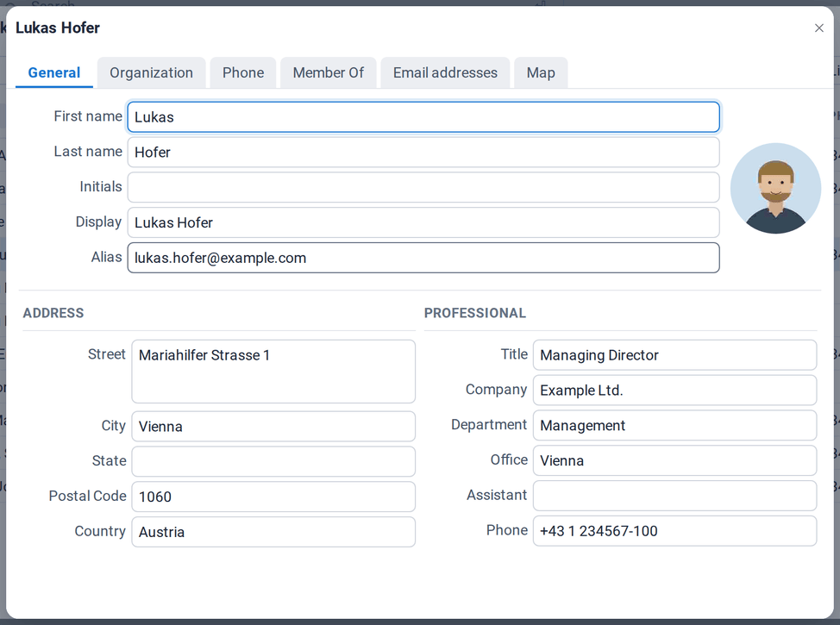
Task: Click the Initials label
Action: [101, 186]
